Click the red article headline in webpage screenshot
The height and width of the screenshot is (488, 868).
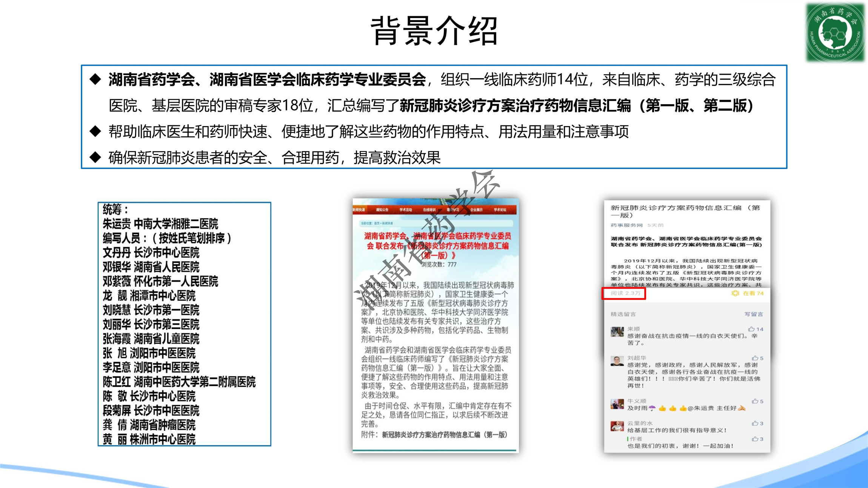[x=438, y=246]
